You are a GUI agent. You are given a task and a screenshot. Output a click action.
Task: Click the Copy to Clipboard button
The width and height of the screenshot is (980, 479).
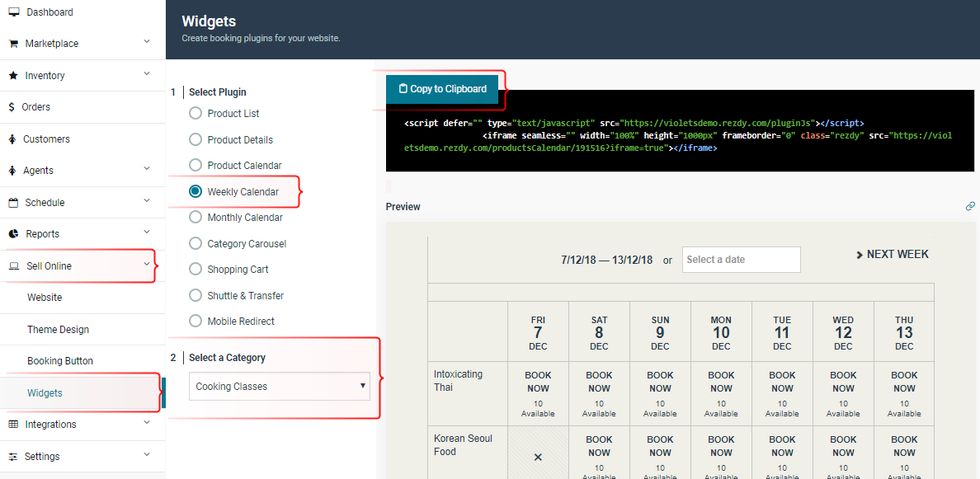(442, 89)
